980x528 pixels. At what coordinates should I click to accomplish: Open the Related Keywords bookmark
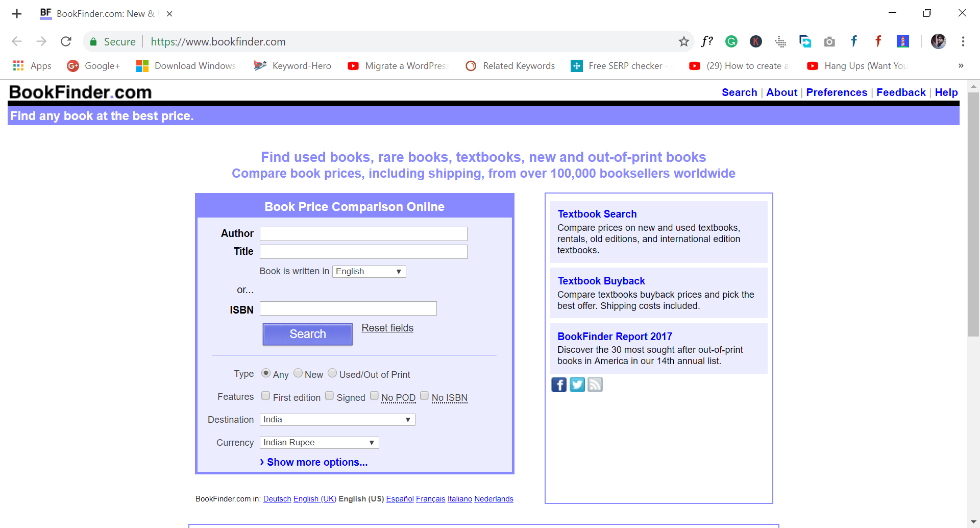click(510, 66)
